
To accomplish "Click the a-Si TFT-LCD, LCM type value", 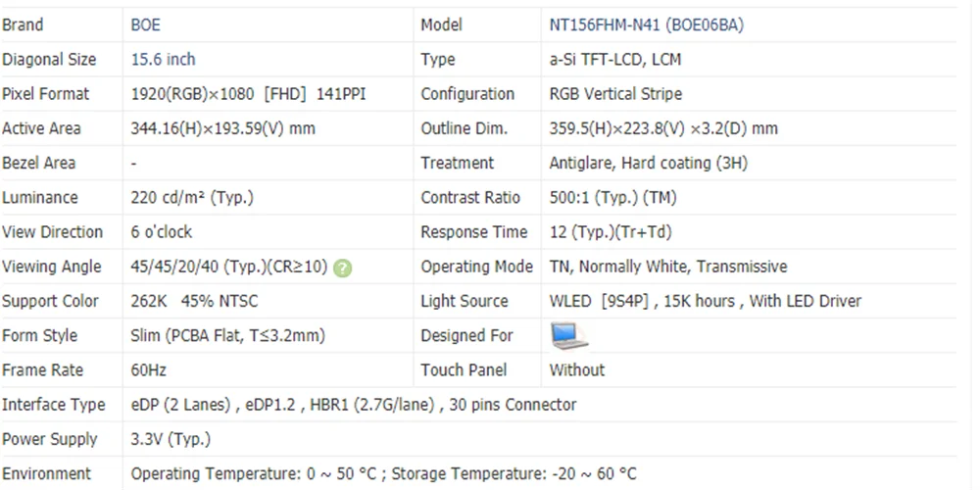I will point(614,60).
